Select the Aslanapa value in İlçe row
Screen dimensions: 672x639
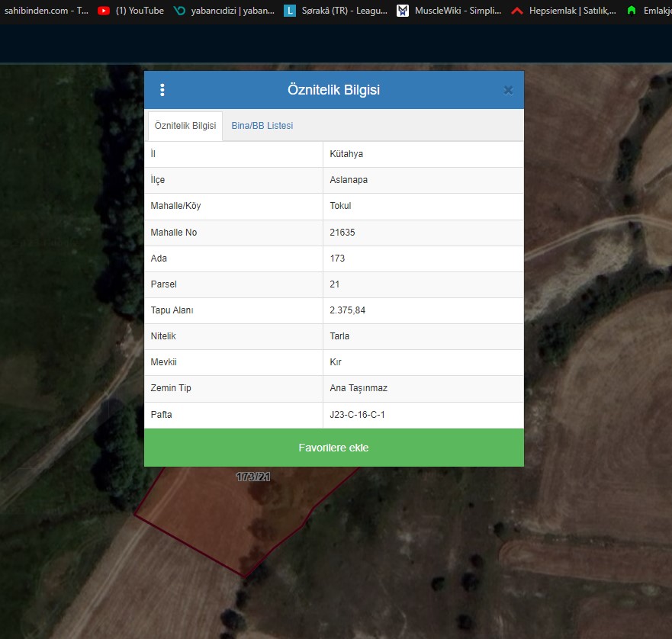tap(349, 180)
